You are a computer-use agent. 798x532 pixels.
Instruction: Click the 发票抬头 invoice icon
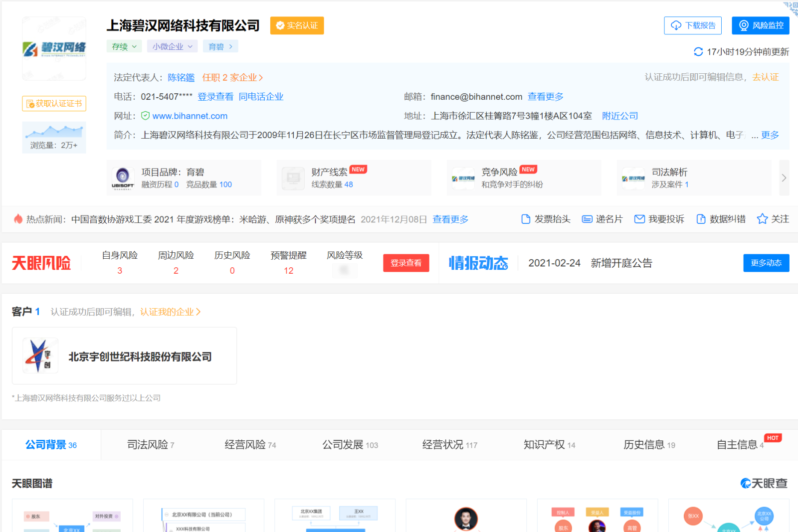click(526, 219)
